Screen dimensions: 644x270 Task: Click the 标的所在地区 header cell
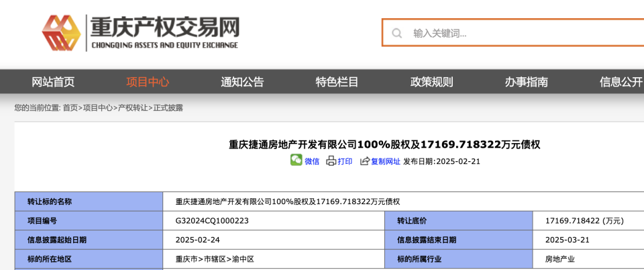pos(89,259)
